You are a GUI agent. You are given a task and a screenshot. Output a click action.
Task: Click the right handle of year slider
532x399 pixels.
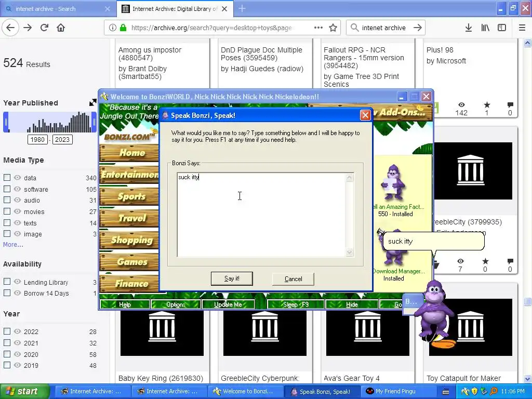pyautogui.click(x=94, y=122)
